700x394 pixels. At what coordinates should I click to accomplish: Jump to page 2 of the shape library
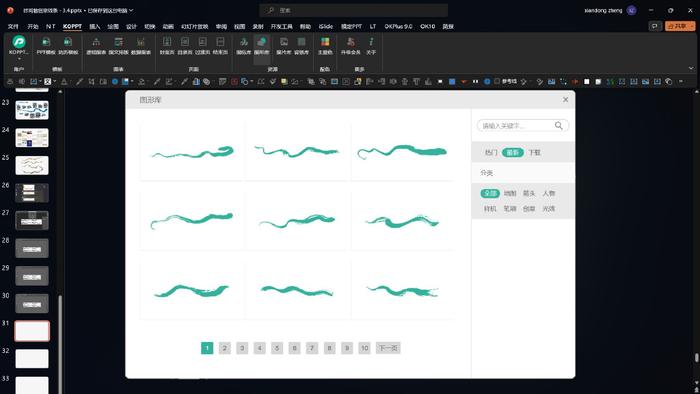225,348
